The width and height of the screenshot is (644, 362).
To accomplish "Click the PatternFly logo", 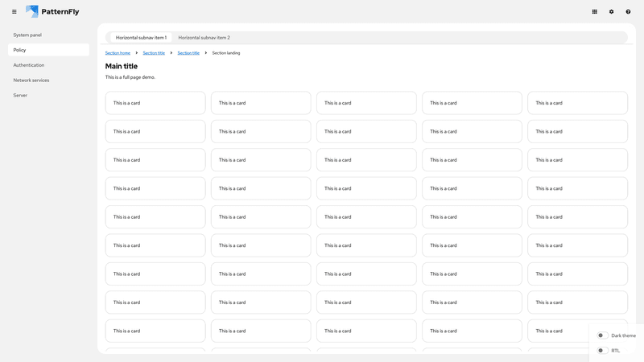I will coord(52,11).
